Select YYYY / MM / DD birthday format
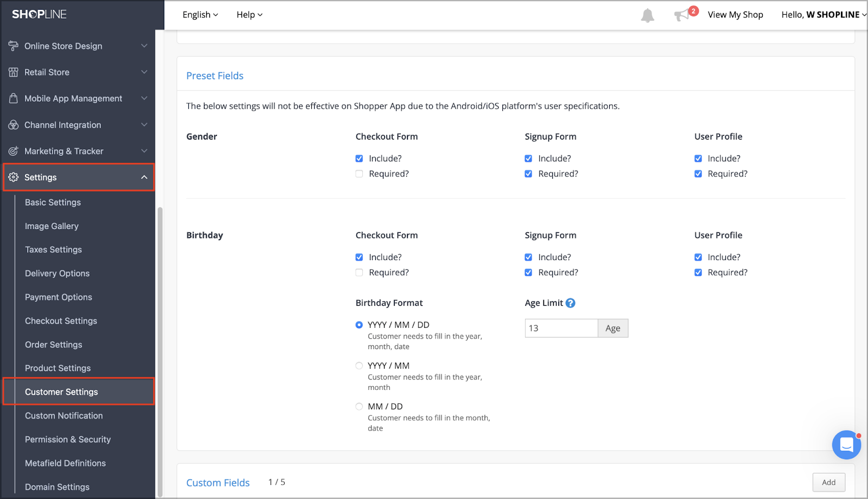The width and height of the screenshot is (868, 499). coord(359,325)
